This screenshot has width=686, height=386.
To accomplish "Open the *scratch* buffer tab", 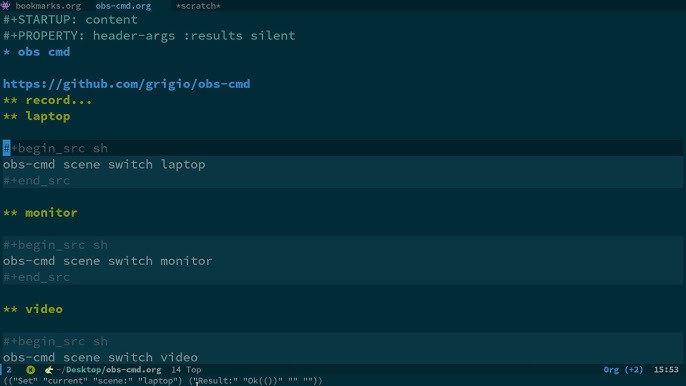I will [198, 6].
